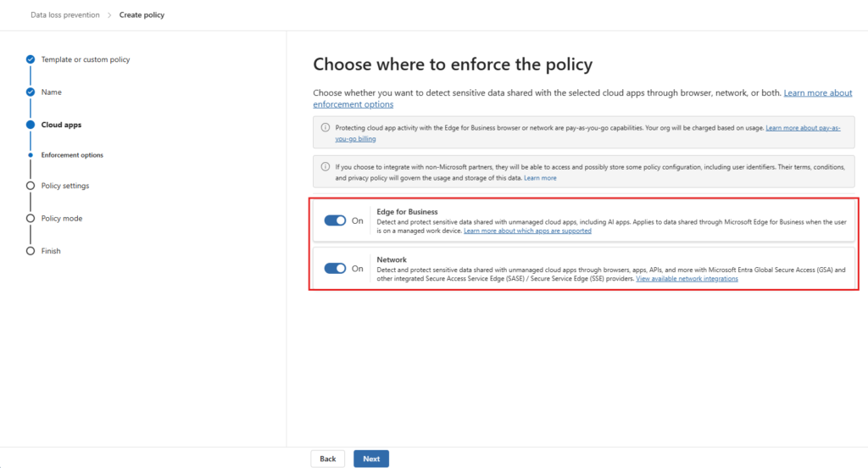This screenshot has width=868, height=468.
Task: Open View available network integrations link
Action: pyautogui.click(x=687, y=279)
